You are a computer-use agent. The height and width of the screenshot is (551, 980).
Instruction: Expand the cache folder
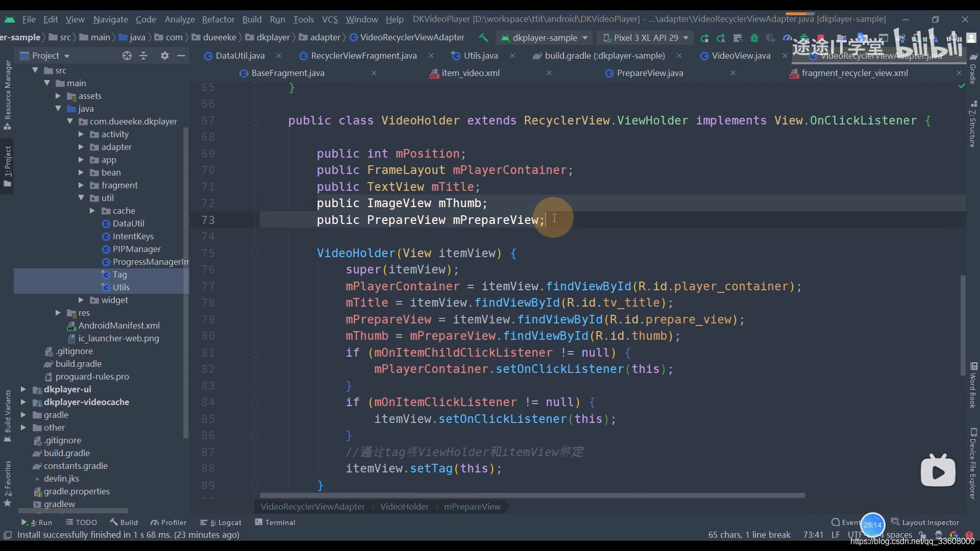(x=92, y=211)
